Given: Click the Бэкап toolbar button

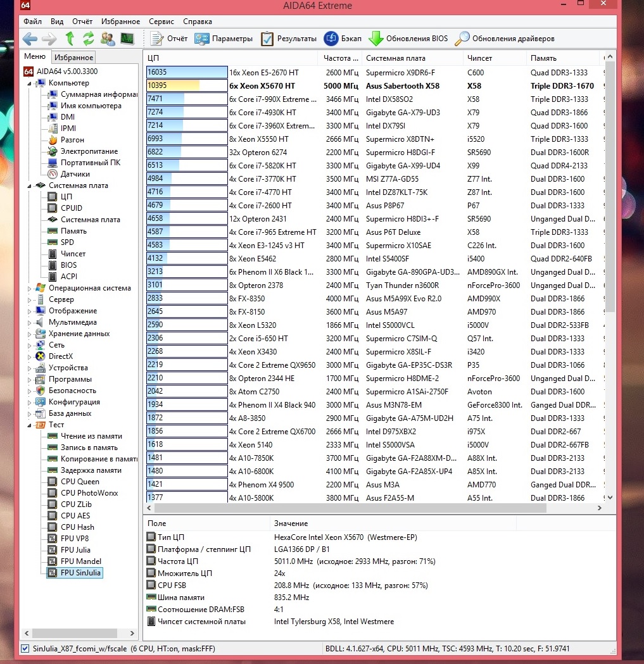Looking at the screenshot, I should [x=343, y=39].
